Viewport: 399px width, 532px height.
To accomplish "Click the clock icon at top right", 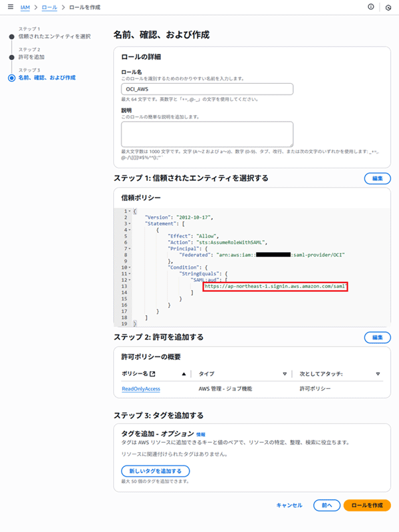I will (x=388, y=7).
